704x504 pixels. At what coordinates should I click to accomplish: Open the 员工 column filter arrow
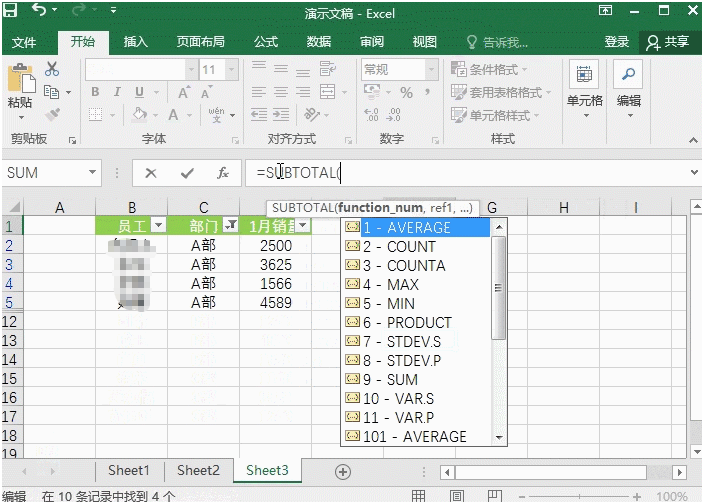(x=159, y=225)
